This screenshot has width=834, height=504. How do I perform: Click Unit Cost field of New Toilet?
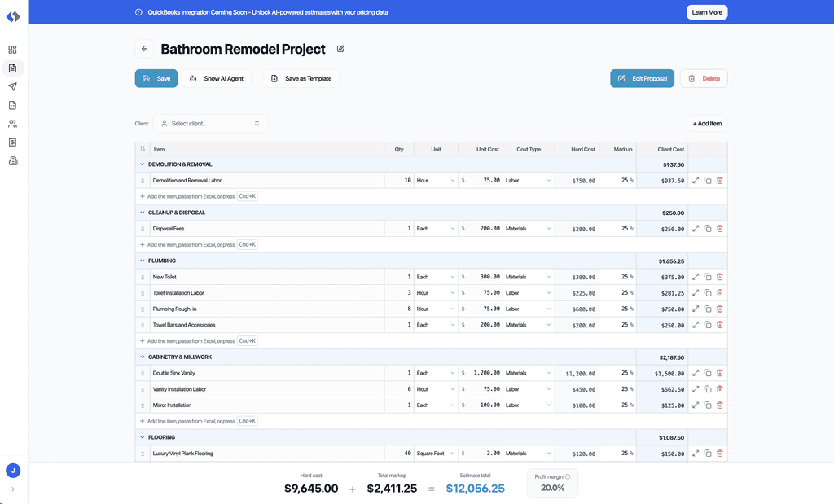481,277
